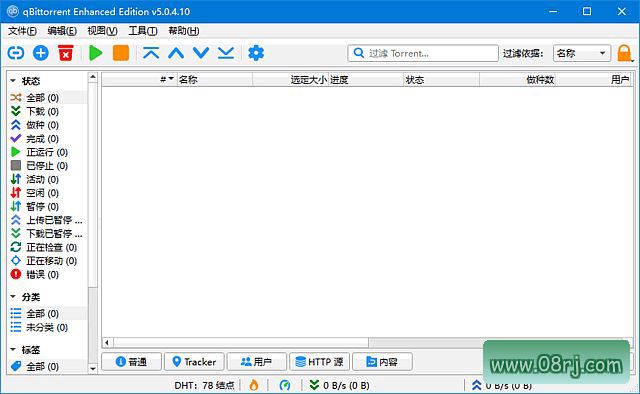Image resolution: width=640 pixels, height=394 pixels.
Task: Select 暂停 (0) status filter
Action: pos(47,206)
